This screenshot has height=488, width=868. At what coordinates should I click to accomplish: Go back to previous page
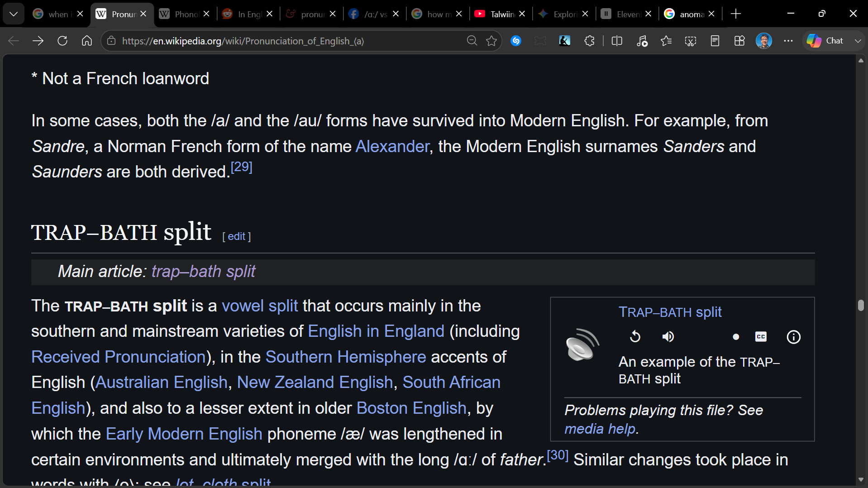click(x=14, y=41)
